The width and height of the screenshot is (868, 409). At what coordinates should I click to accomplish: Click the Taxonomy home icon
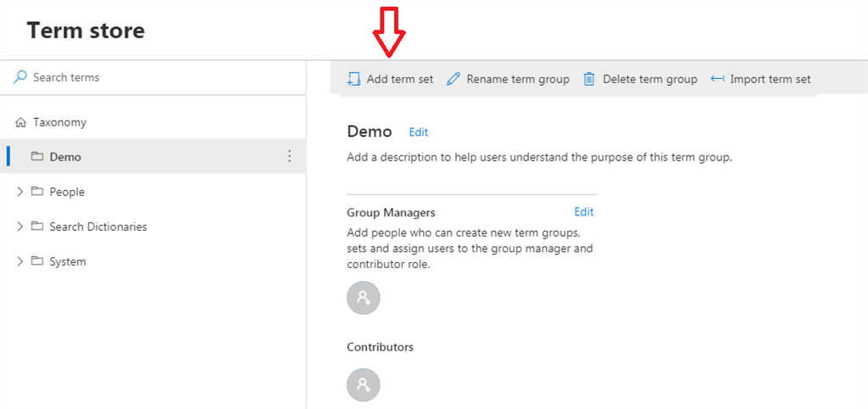pyautogui.click(x=20, y=122)
